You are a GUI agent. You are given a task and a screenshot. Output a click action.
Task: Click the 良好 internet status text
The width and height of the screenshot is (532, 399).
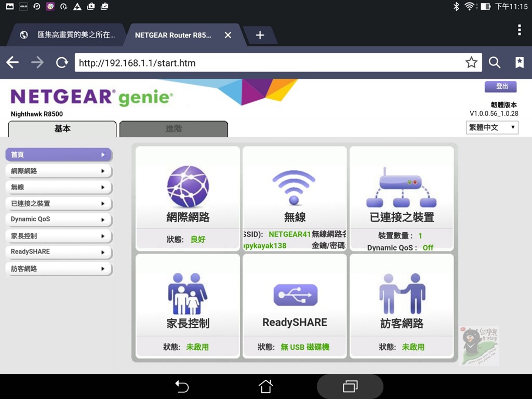(198, 240)
